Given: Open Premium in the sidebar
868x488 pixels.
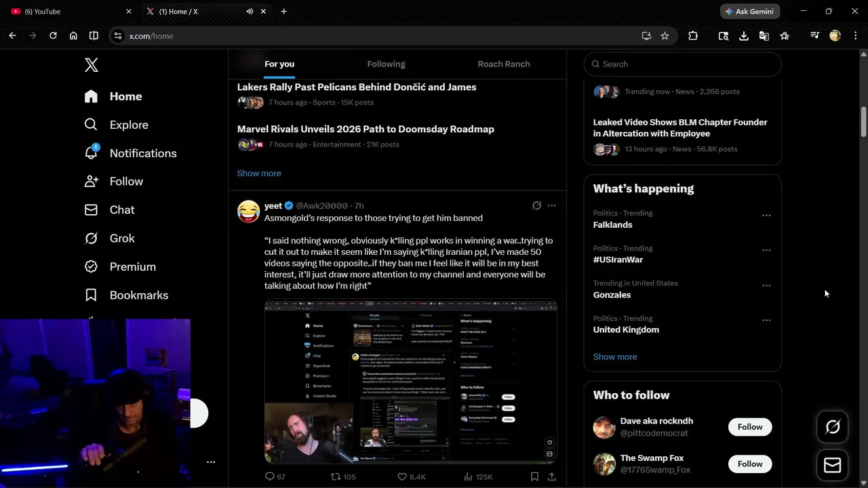Looking at the screenshot, I should (x=120, y=267).
